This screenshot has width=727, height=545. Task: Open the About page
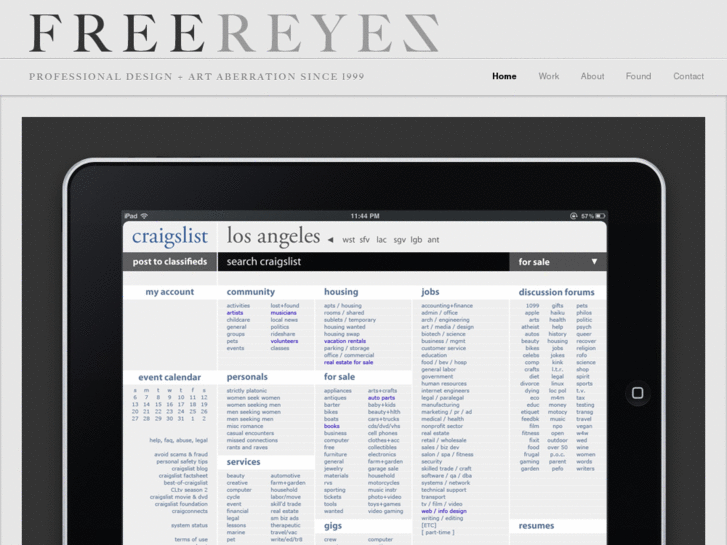592,76
